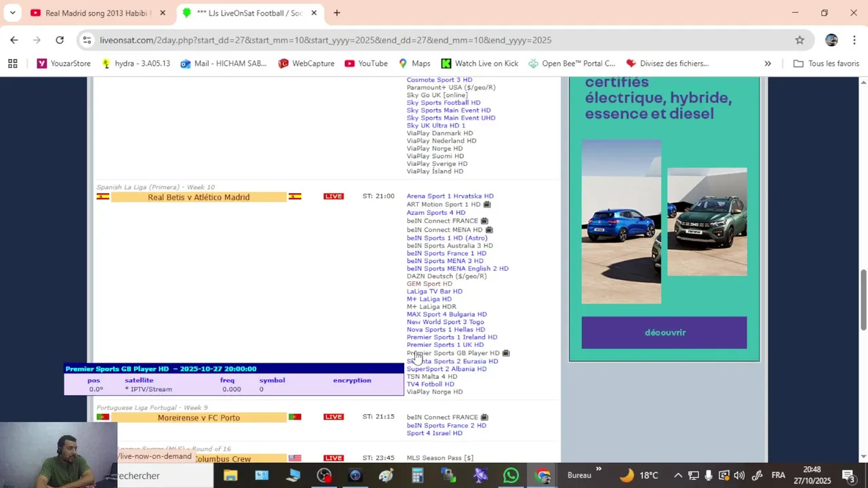This screenshot has width=868, height=488.
Task: Click the green Dacia car image in ad
Action: click(x=707, y=222)
